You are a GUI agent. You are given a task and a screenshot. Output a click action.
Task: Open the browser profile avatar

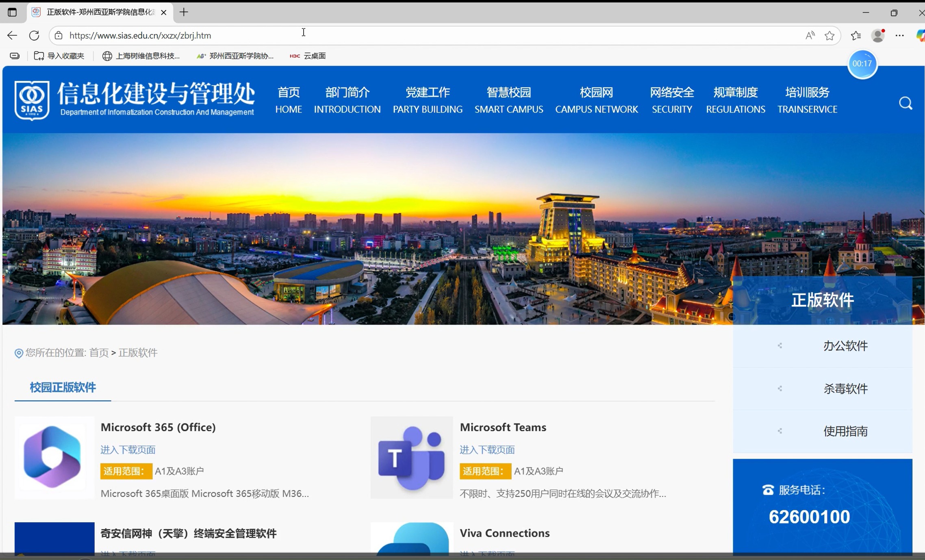pos(878,36)
